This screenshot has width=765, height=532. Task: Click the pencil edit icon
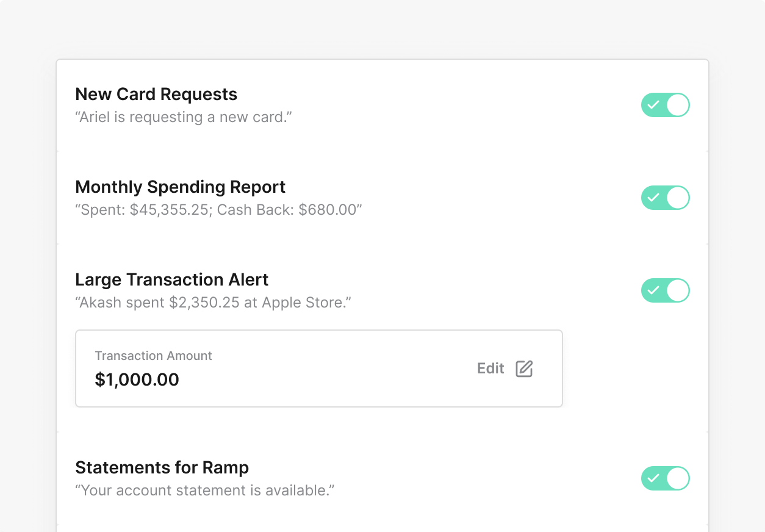(524, 368)
